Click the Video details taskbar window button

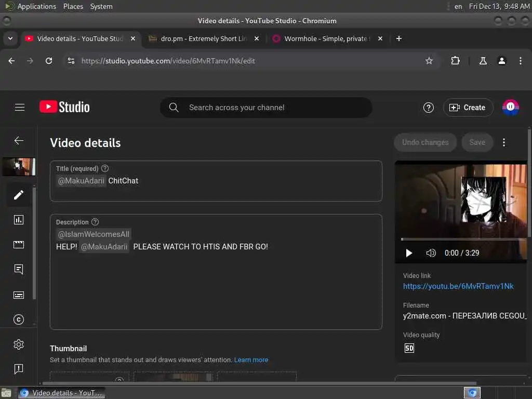pos(61,393)
